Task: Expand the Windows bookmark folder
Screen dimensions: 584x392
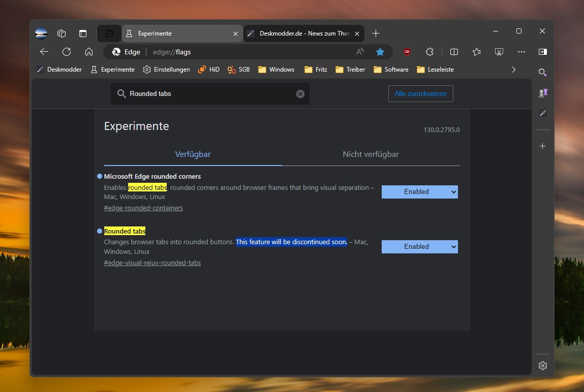Action: click(x=276, y=70)
